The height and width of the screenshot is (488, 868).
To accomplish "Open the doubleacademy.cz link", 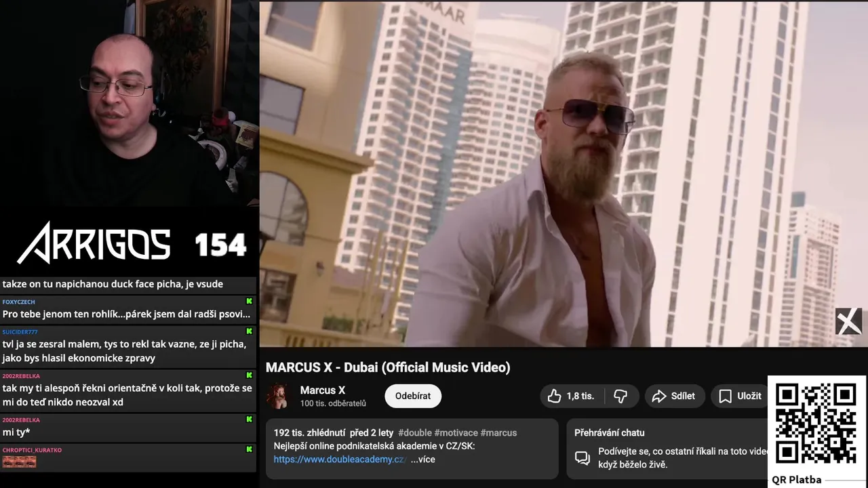I will [x=340, y=459].
